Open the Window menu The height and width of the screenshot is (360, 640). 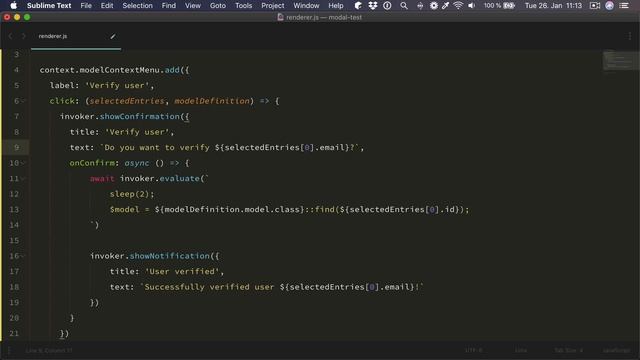306,6
